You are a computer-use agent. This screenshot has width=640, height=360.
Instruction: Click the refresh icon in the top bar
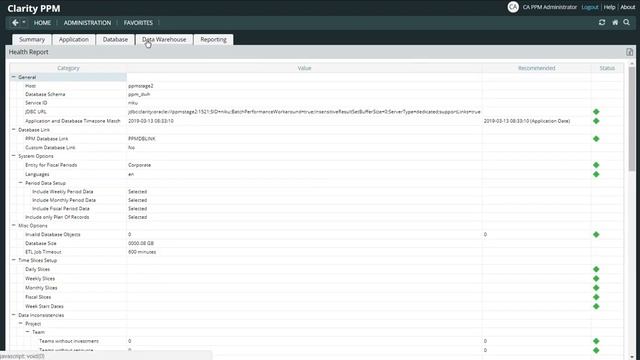[602, 22]
